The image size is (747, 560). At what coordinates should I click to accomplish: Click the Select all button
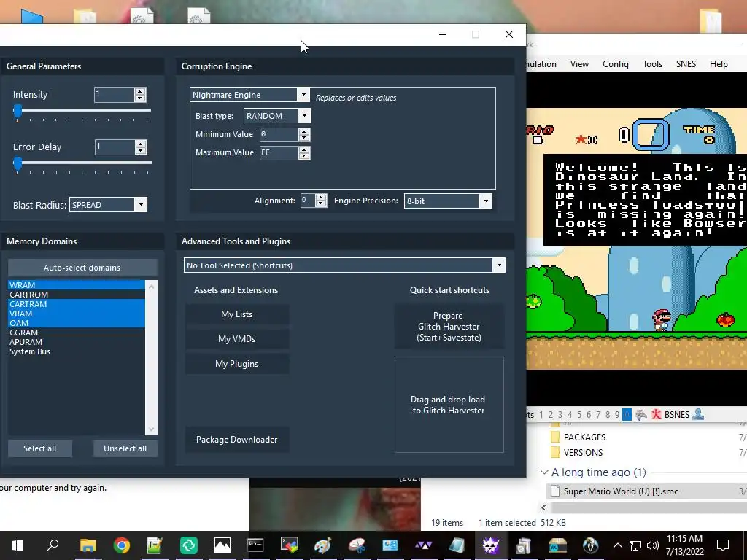(x=40, y=448)
